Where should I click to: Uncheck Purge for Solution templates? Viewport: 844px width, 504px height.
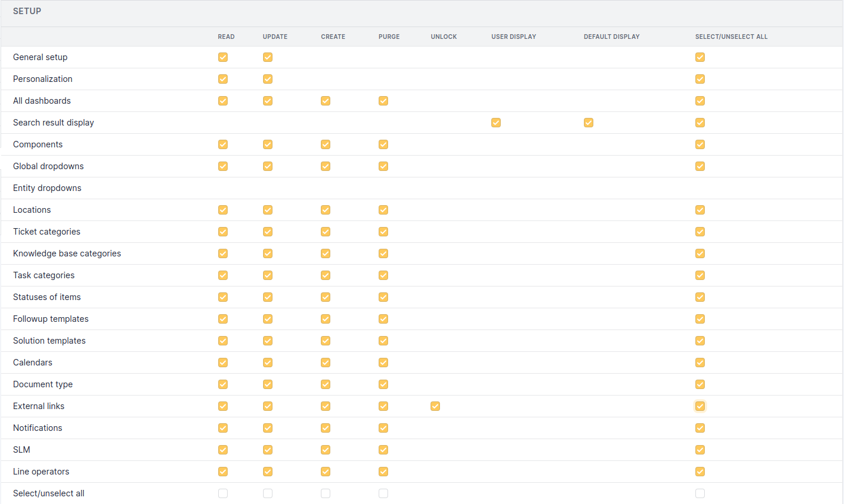[383, 341]
